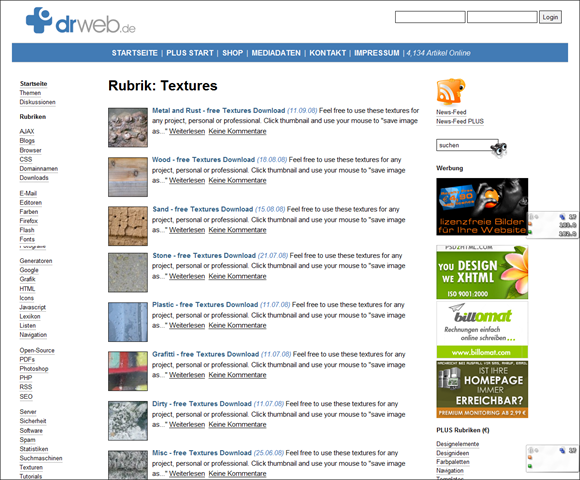580x480 pixels.
Task: Open the Downloads rubric link
Action: (x=34, y=178)
